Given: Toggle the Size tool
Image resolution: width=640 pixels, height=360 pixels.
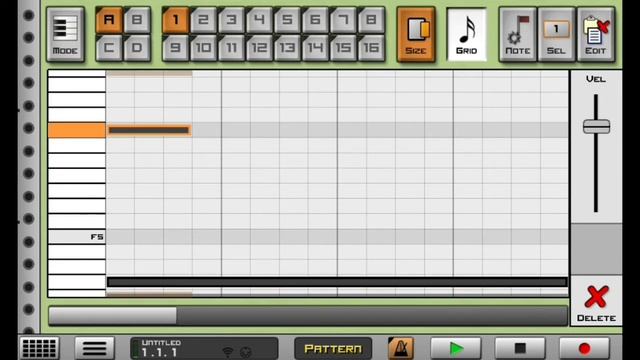Looking at the screenshot, I should coord(416,34).
